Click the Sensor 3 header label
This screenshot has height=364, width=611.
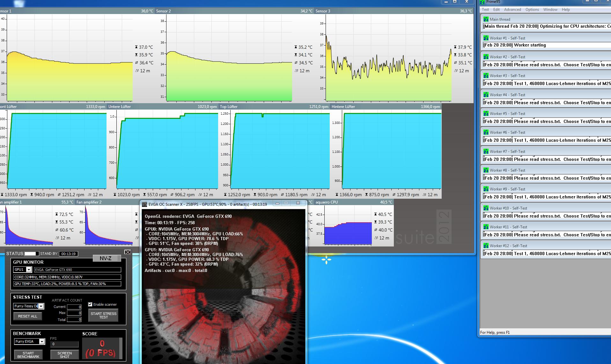pyautogui.click(x=323, y=11)
